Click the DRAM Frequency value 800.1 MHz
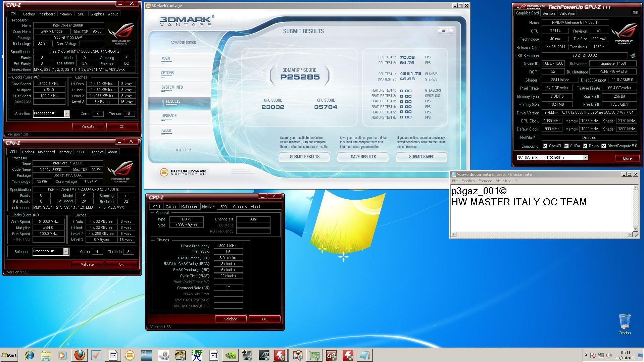The image size is (644, 362). click(x=228, y=246)
